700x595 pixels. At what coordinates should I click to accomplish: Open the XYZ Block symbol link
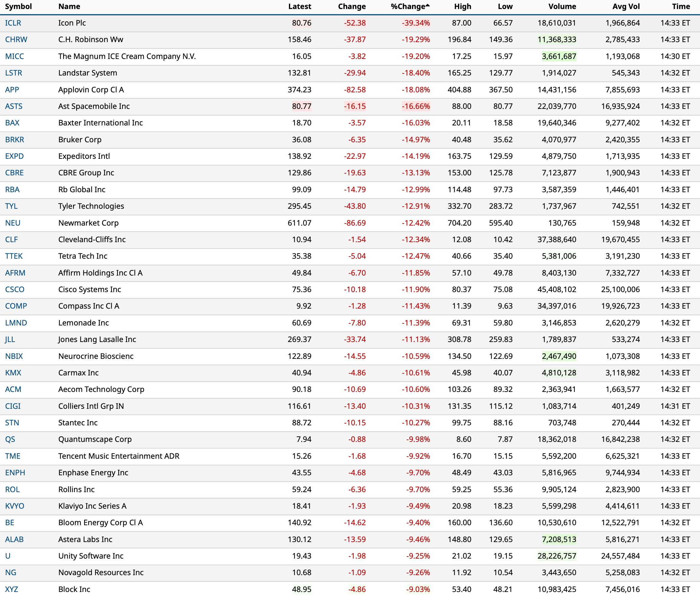11,589
